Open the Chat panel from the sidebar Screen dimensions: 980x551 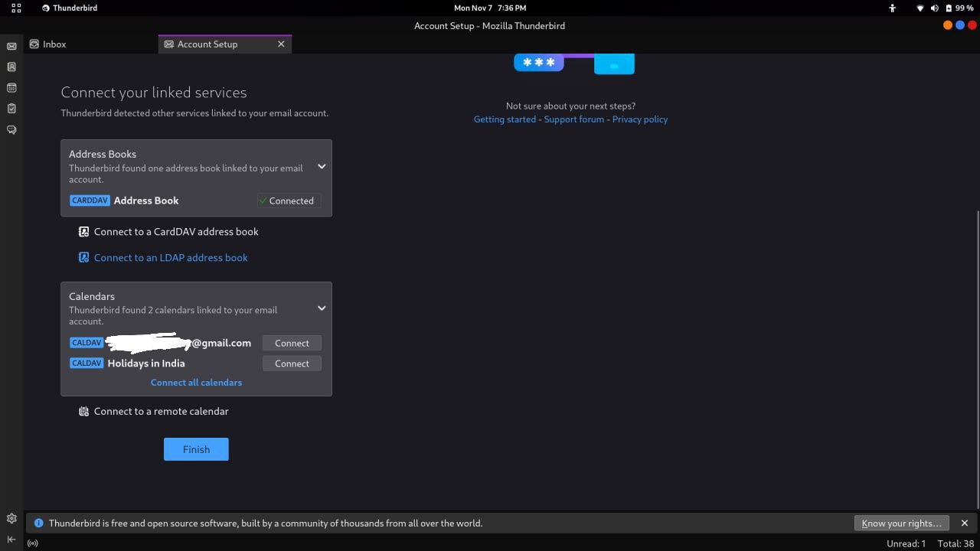(11, 129)
